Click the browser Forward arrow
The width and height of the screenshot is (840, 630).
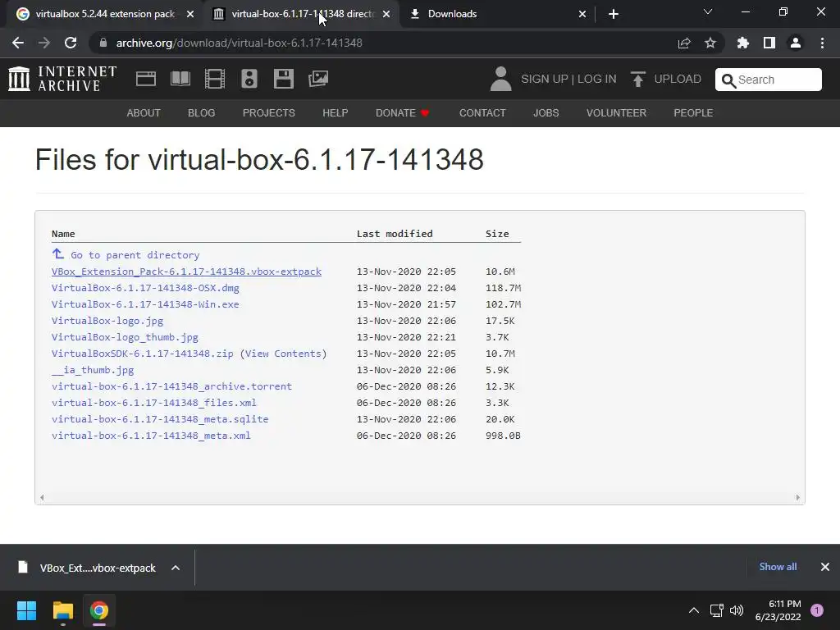pos(44,43)
